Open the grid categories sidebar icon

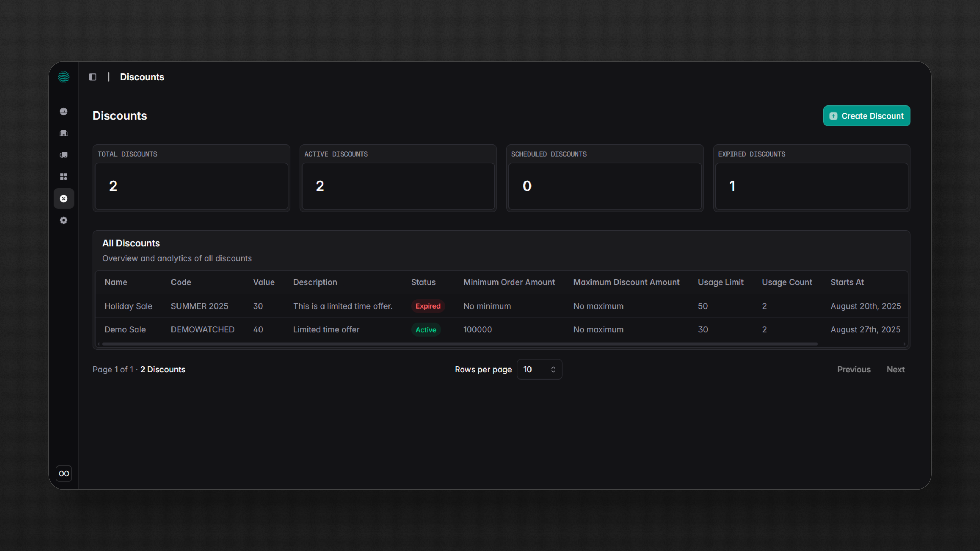pos(64,176)
